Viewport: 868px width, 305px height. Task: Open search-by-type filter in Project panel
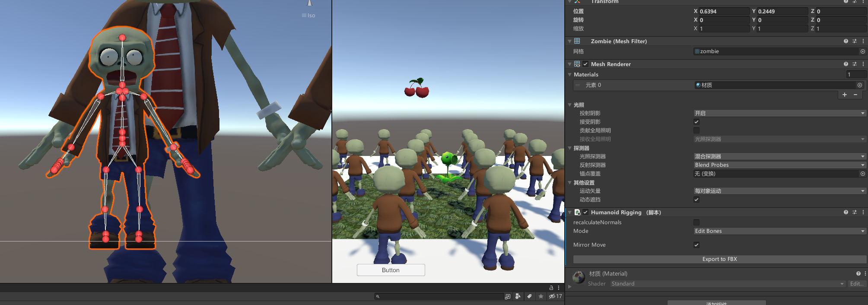(x=518, y=296)
